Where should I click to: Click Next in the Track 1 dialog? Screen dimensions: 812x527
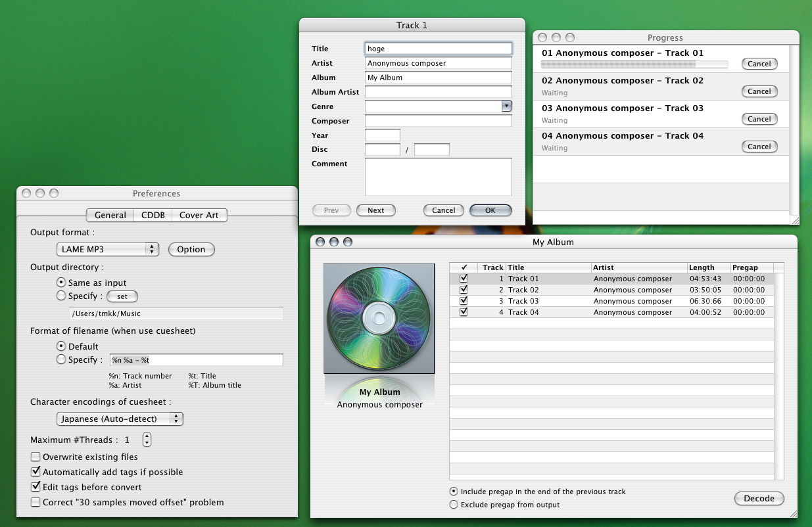tap(376, 210)
